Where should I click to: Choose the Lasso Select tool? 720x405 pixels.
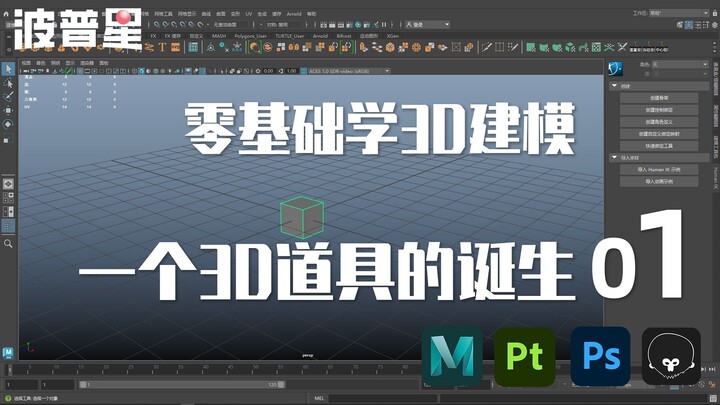click(x=8, y=83)
